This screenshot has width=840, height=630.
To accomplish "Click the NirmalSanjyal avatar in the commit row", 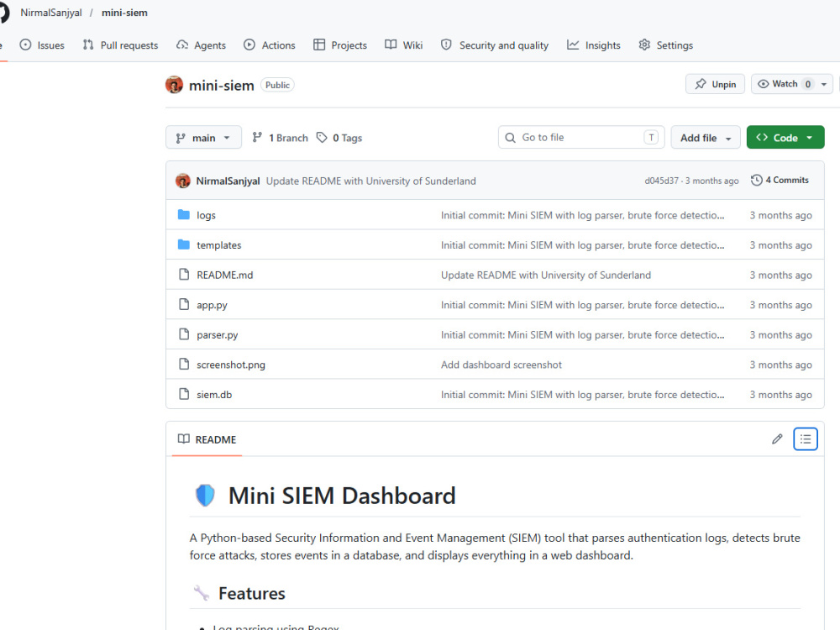I will click(x=182, y=181).
